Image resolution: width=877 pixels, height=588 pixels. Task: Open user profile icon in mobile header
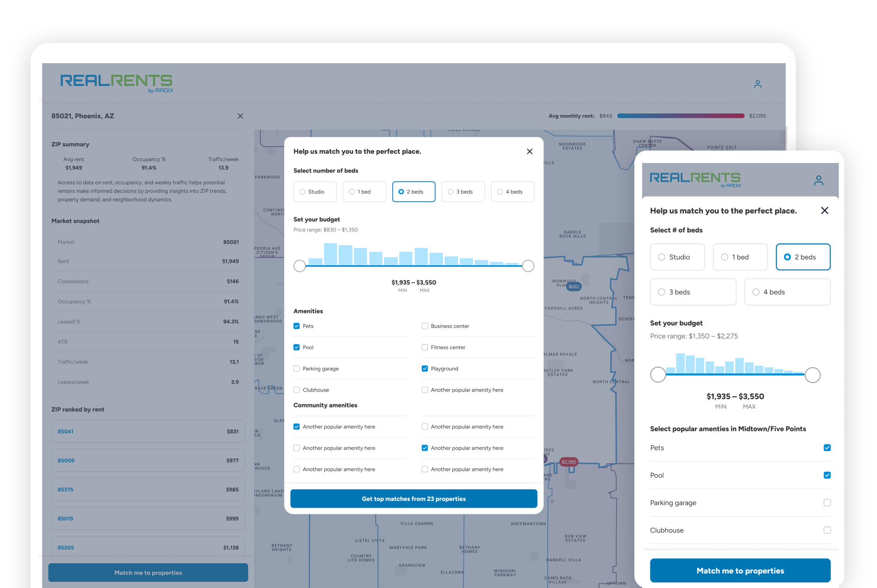pyautogui.click(x=818, y=180)
